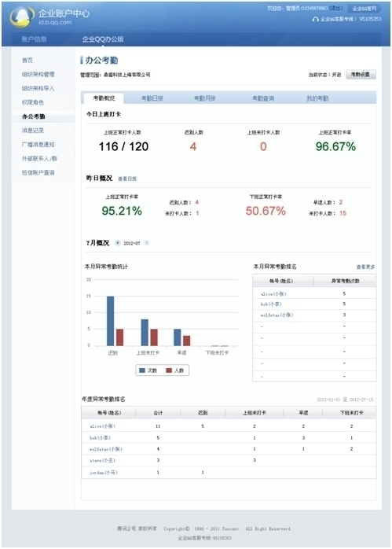The height and width of the screenshot is (549, 392).
Task: Click the 考勤设置 button
Action: (361, 75)
